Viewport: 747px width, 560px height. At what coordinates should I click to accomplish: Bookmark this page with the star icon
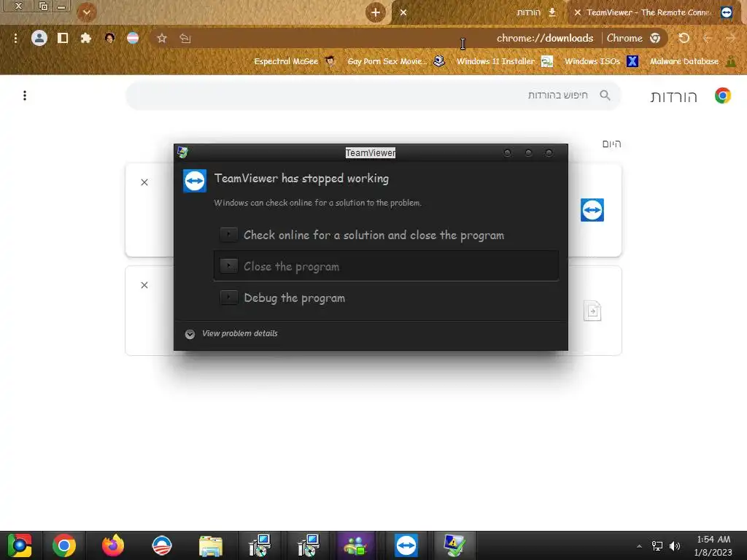[x=162, y=38]
